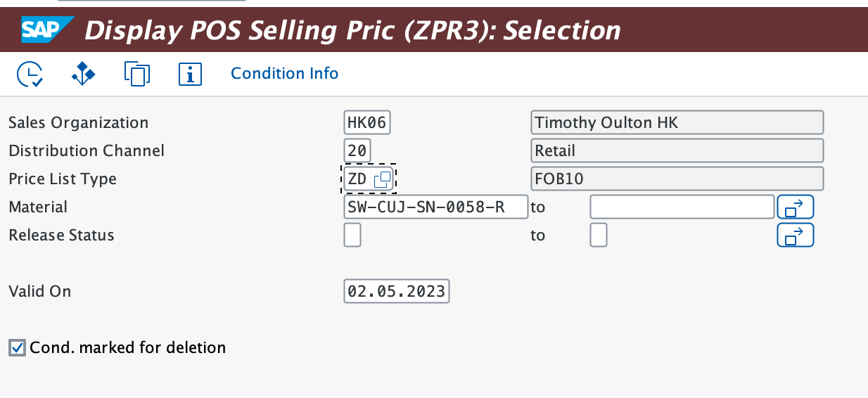The height and width of the screenshot is (398, 868).
Task: Click the SAP logo
Action: coord(46,30)
